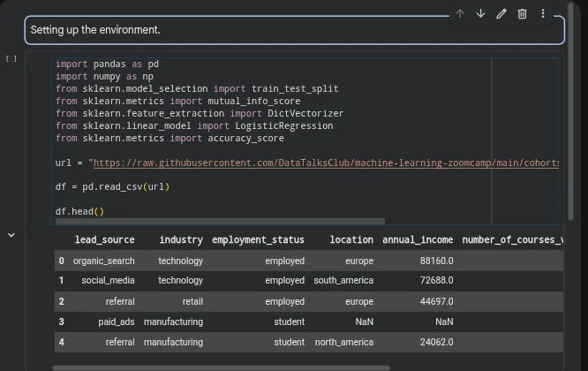Click the notebook vertical scrollbar
Image resolution: width=588 pixels, height=371 pixels.
[570, 111]
